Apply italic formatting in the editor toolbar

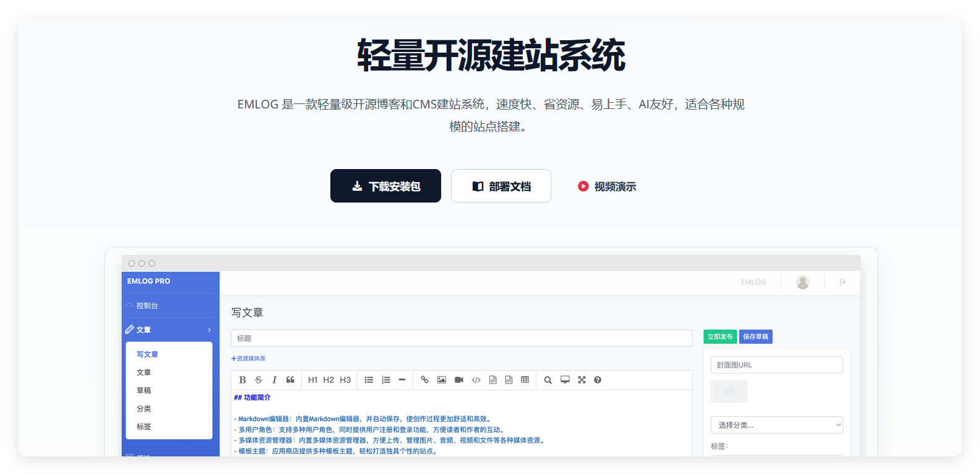(x=274, y=380)
